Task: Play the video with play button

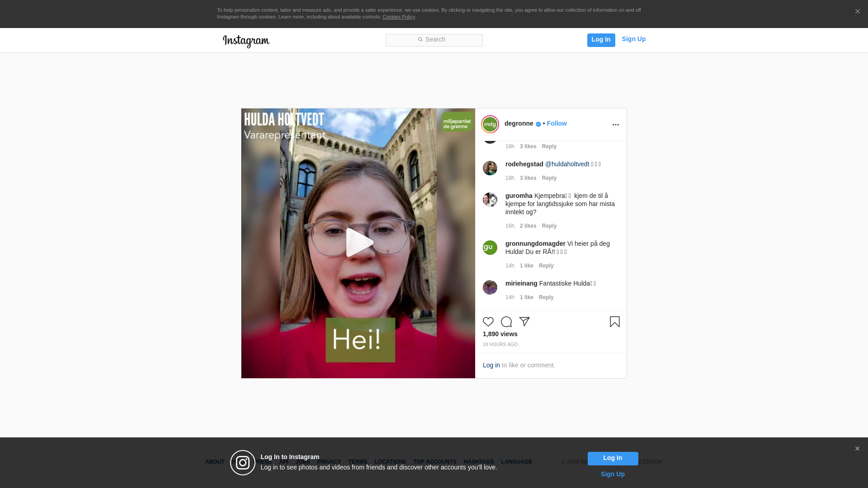Action: (359, 243)
